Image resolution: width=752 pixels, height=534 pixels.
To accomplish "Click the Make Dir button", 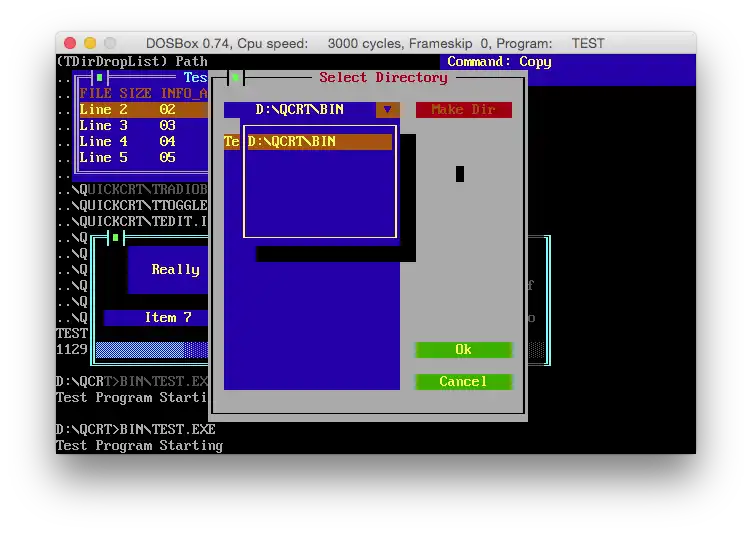I will 464,109.
